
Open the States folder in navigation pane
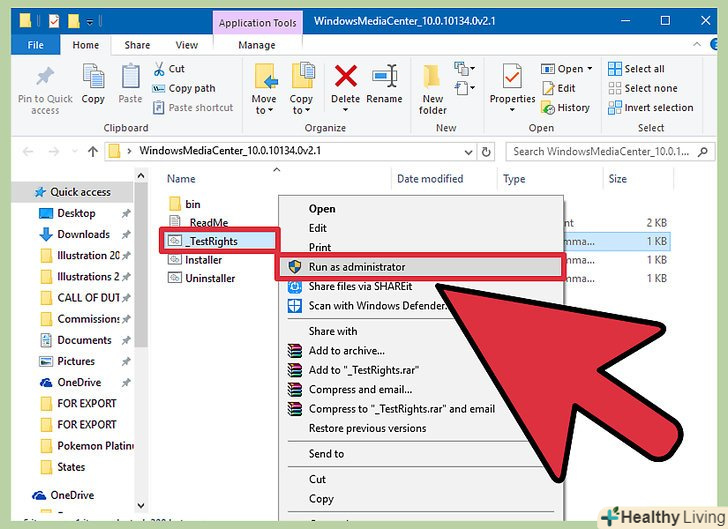point(71,467)
